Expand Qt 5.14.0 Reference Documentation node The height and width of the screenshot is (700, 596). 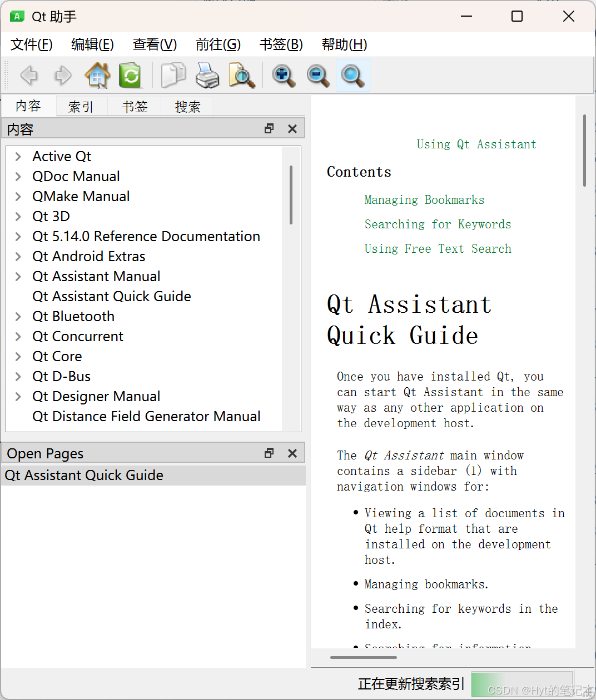pyautogui.click(x=18, y=237)
